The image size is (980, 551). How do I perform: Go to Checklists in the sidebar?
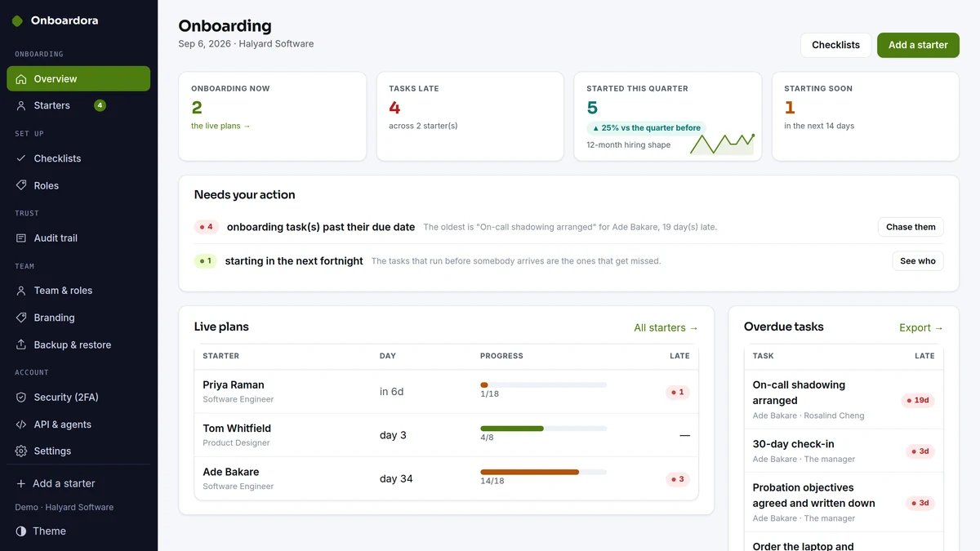(x=78, y=158)
